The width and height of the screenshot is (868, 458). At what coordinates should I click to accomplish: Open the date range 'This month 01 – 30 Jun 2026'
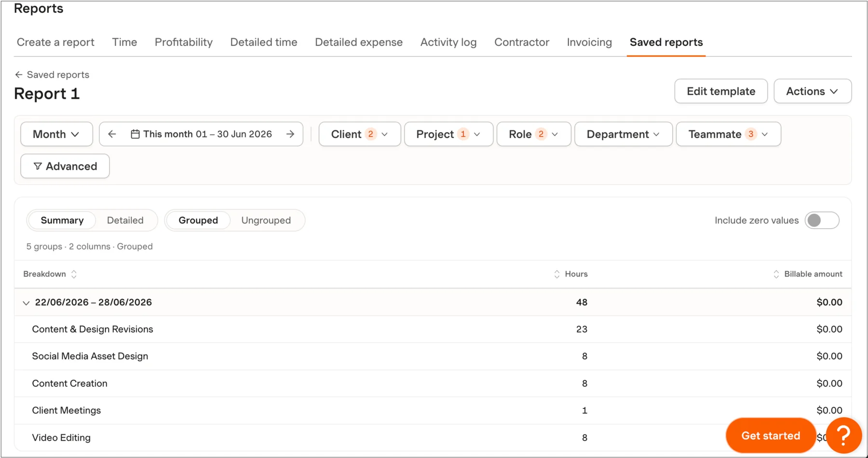(x=202, y=134)
